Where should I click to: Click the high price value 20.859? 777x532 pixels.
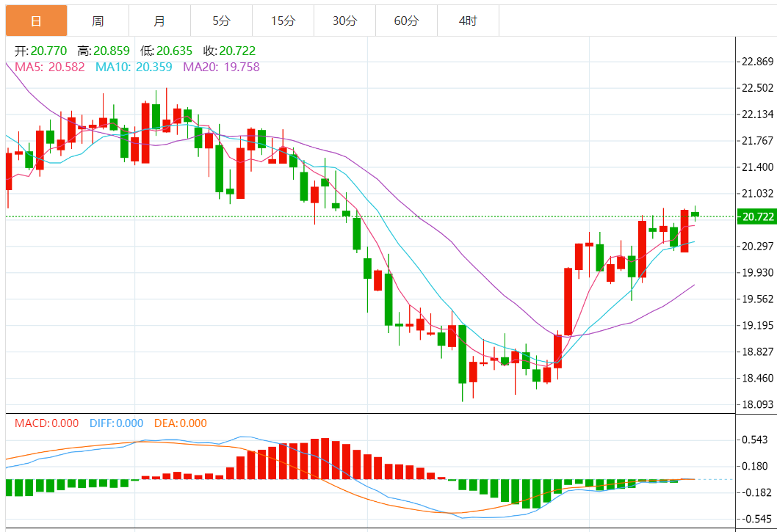coord(112,51)
